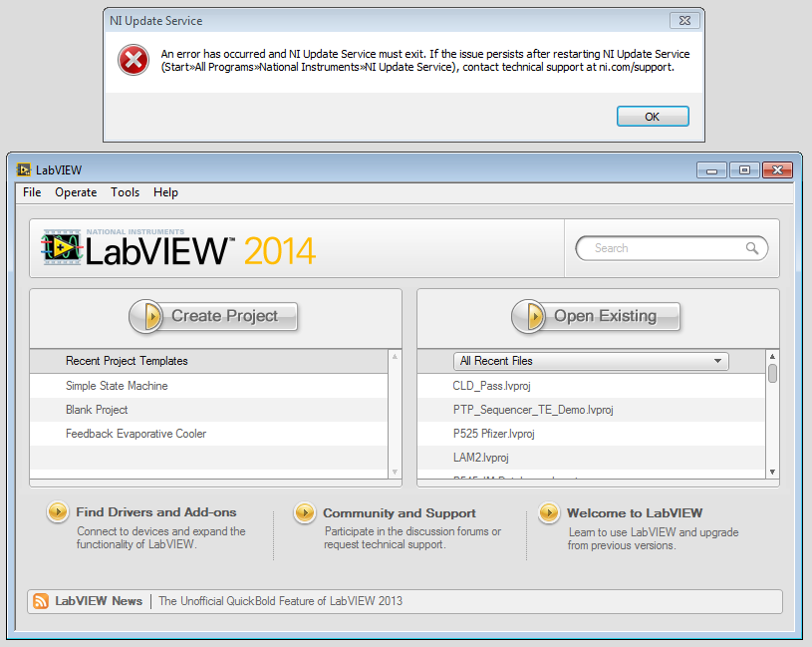
Task: Click the Recent Project Templates header
Action: point(208,361)
